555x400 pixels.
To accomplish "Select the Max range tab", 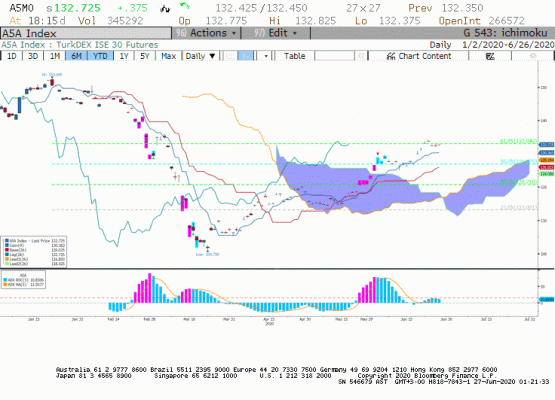I will coord(168,56).
